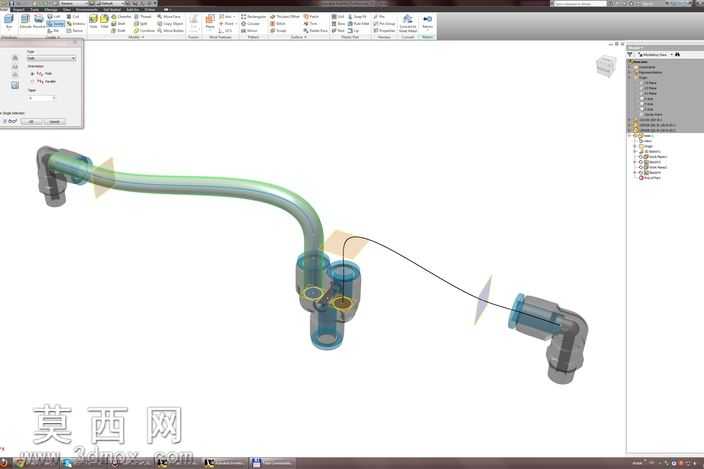Choose the Shell tool
This screenshot has height=469, width=704.
click(119, 24)
